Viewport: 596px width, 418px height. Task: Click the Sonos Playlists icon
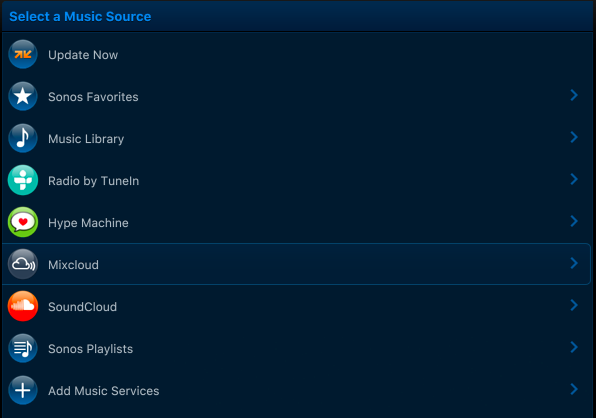click(x=23, y=348)
